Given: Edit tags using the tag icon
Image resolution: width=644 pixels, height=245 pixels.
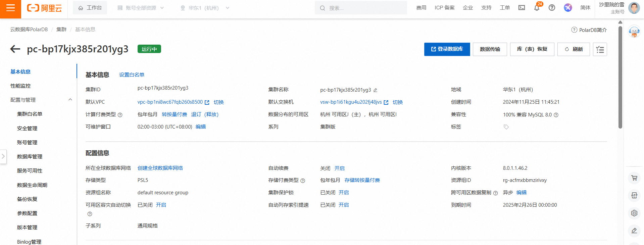Looking at the screenshot, I should tap(506, 127).
